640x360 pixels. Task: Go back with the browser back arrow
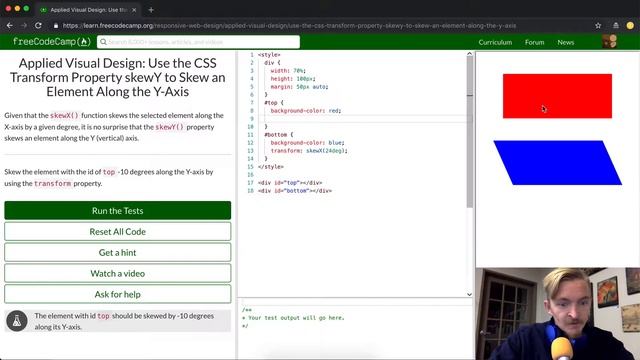[x=9, y=26]
